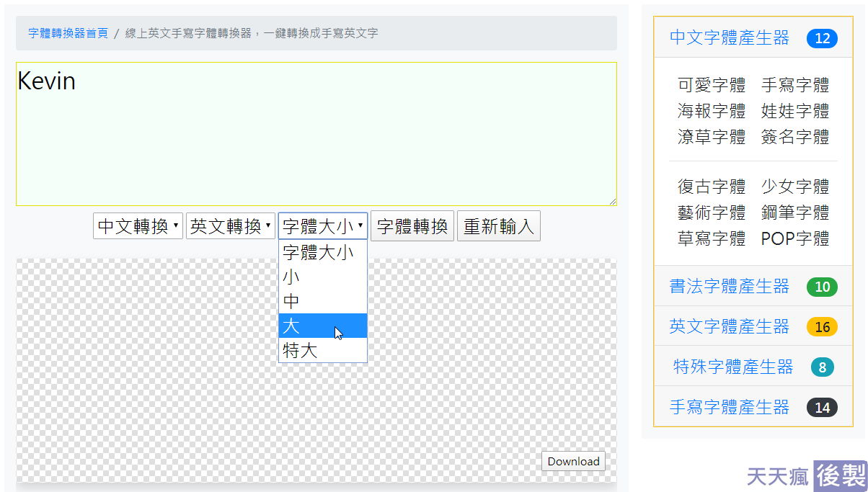868x492 pixels.
Task: Select 小 in the size list
Action: (x=323, y=277)
